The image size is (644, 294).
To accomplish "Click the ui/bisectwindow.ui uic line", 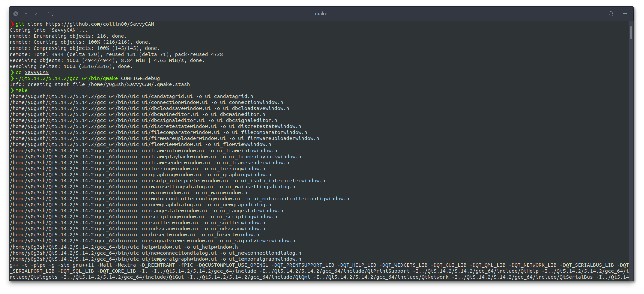I will pyautogui.click(x=134, y=235).
